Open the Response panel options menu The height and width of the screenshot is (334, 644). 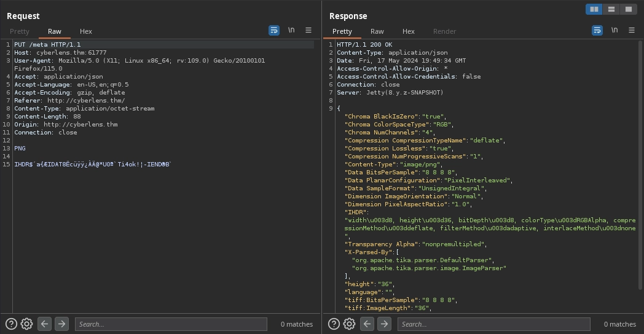[x=631, y=30]
